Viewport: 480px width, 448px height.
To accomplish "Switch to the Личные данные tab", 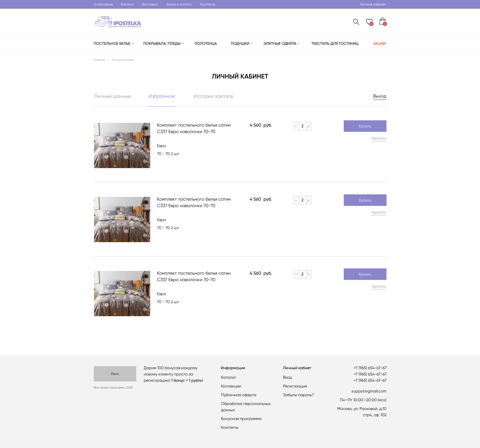I will [x=112, y=96].
